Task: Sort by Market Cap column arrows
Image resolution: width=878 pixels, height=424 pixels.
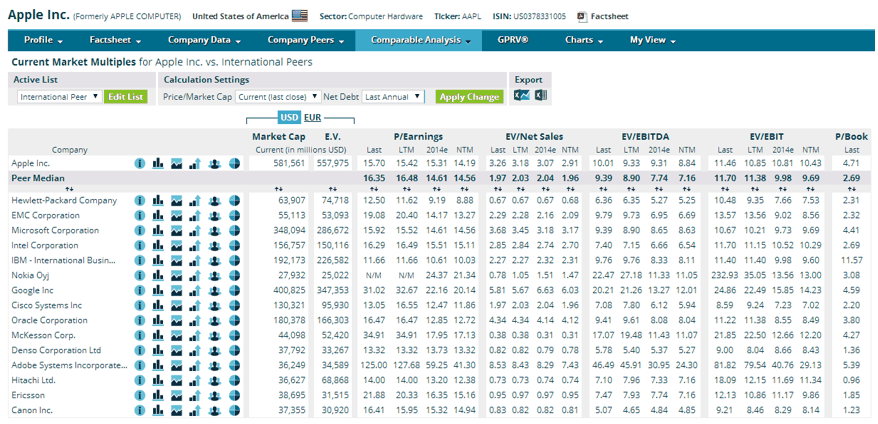Action: [279, 189]
